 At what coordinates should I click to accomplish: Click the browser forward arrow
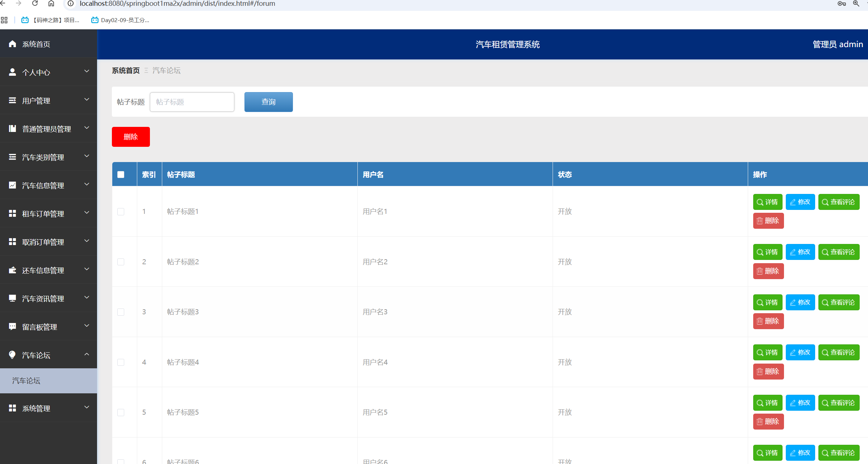tap(19, 3)
